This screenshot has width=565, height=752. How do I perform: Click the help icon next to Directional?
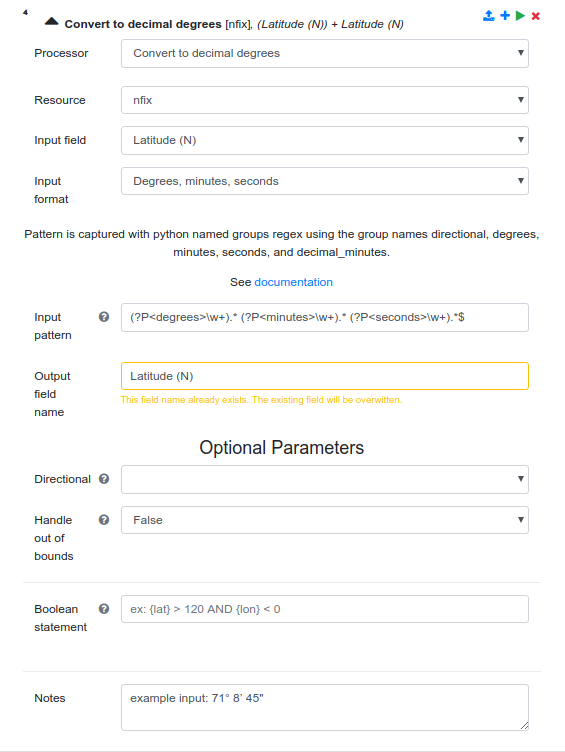(x=104, y=479)
